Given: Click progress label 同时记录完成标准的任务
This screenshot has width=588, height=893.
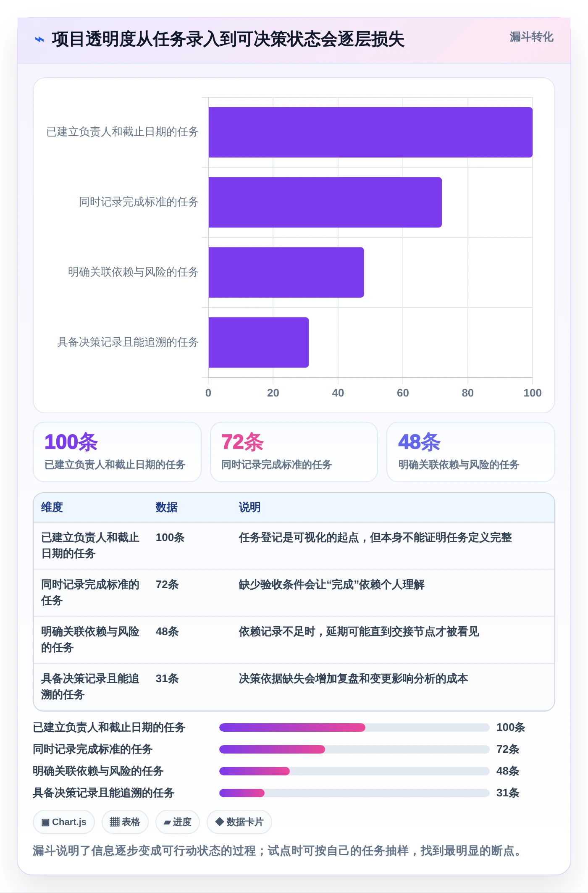Looking at the screenshot, I should (93, 749).
